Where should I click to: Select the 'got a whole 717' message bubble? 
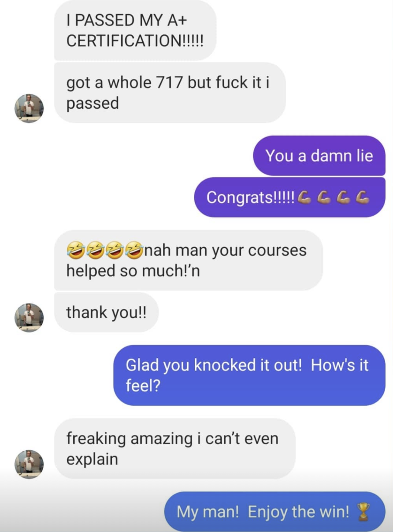tap(170, 93)
